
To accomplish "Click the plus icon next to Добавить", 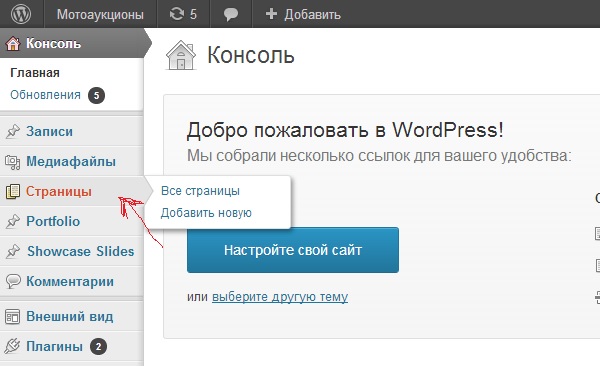I will tap(271, 14).
